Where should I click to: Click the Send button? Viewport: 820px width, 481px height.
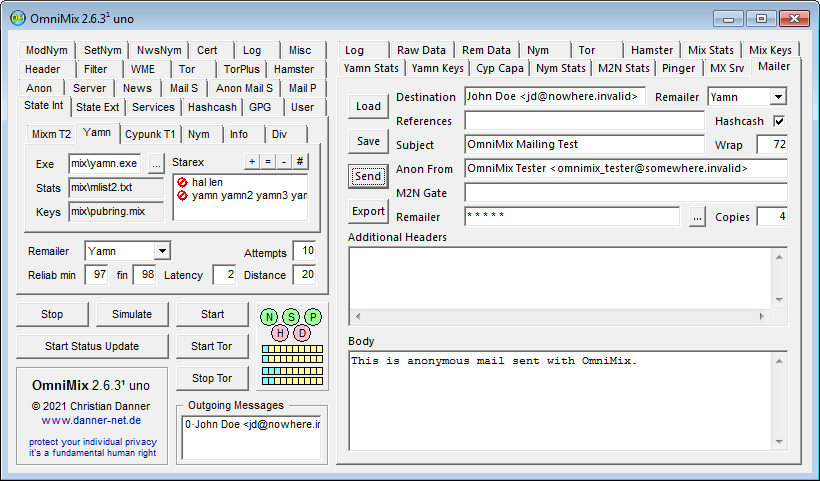coord(368,176)
